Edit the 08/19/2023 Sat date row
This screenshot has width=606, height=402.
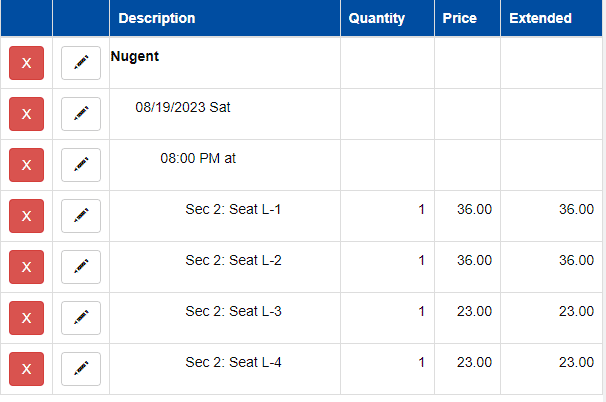[81, 114]
